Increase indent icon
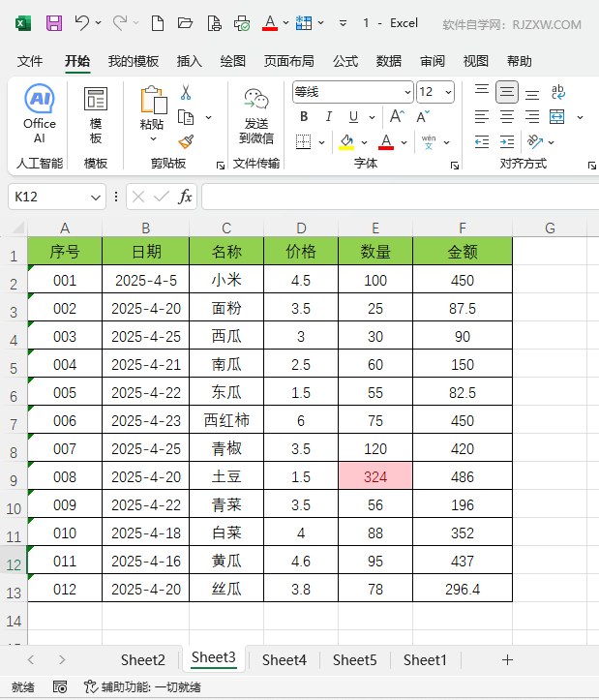 pyautogui.click(x=507, y=142)
